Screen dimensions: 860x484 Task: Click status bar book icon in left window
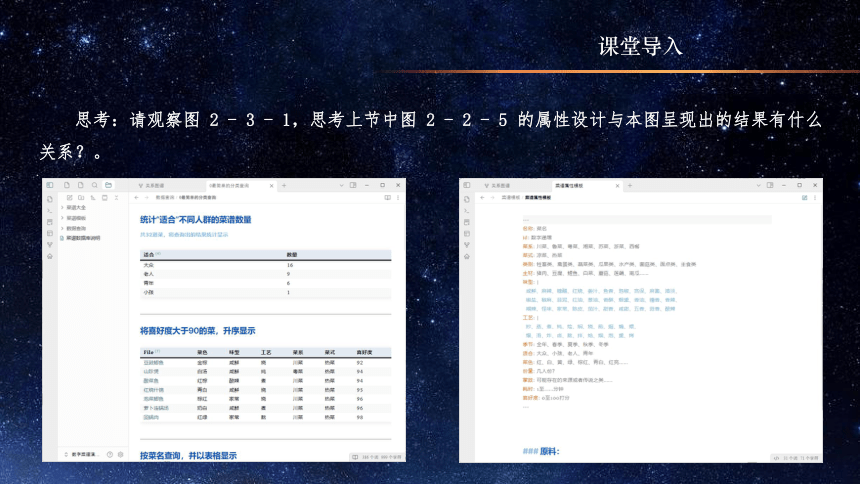(x=355, y=457)
